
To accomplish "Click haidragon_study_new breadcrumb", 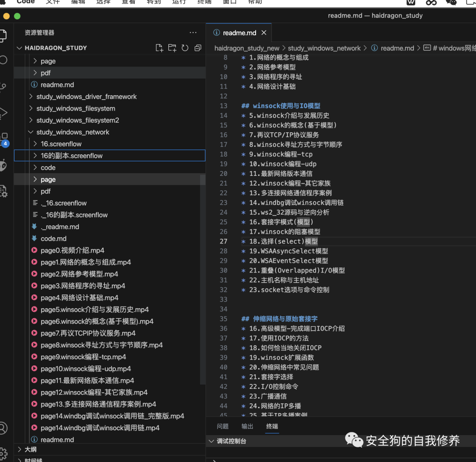I will [247, 48].
